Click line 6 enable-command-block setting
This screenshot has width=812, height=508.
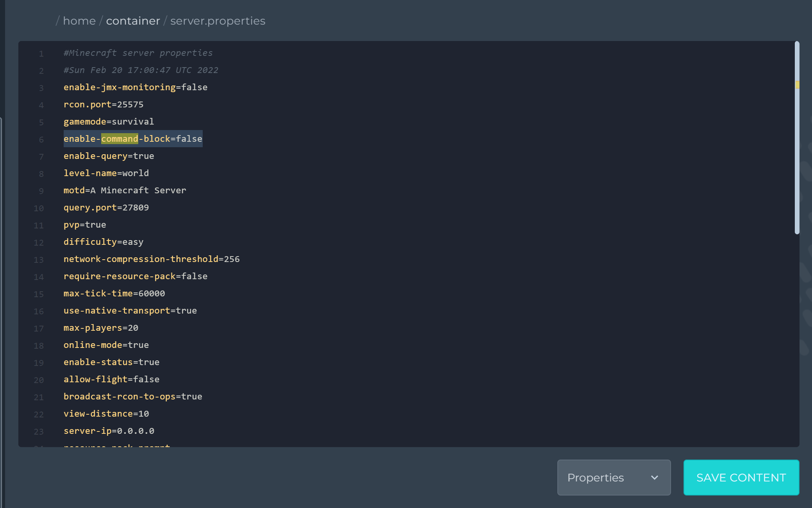point(132,139)
